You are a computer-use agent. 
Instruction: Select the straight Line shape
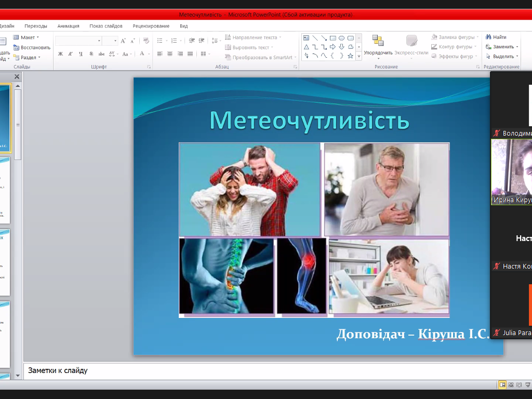coord(315,38)
